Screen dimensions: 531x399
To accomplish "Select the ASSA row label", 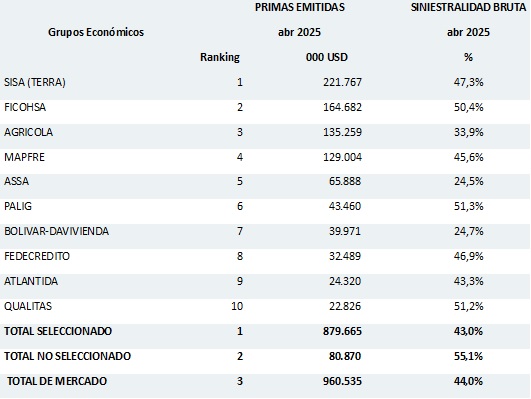I will (17, 181).
